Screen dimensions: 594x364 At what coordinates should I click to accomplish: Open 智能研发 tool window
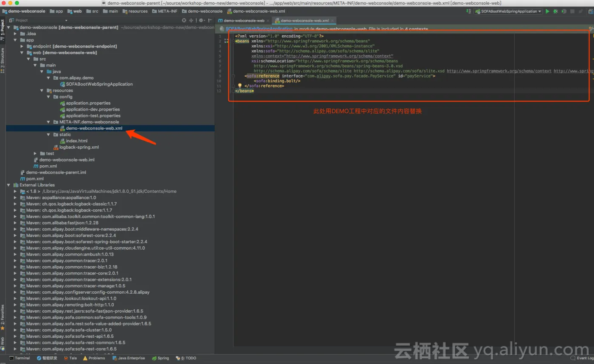coord(47,358)
